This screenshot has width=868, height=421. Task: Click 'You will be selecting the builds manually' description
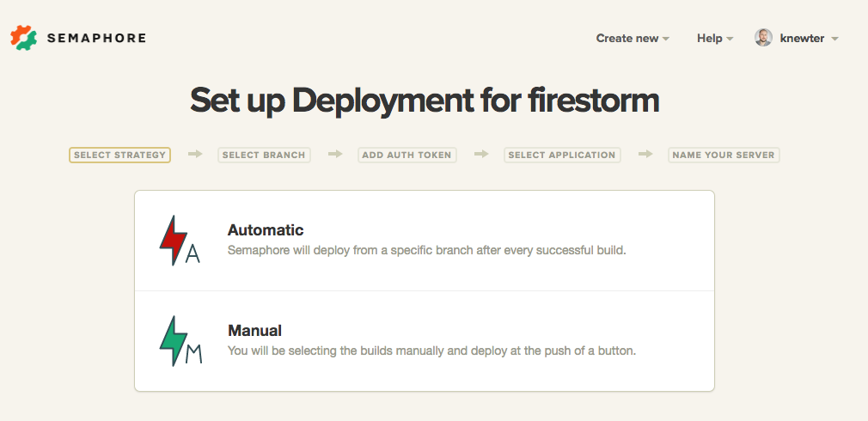pos(431,351)
